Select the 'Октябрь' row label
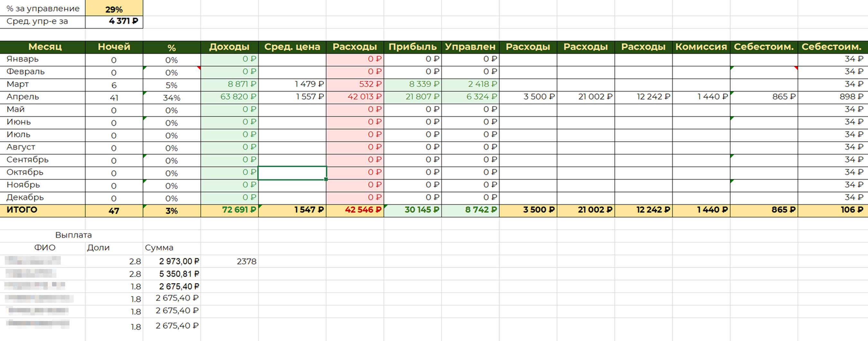Image resolution: width=868 pixels, height=341 pixels. pos(42,173)
